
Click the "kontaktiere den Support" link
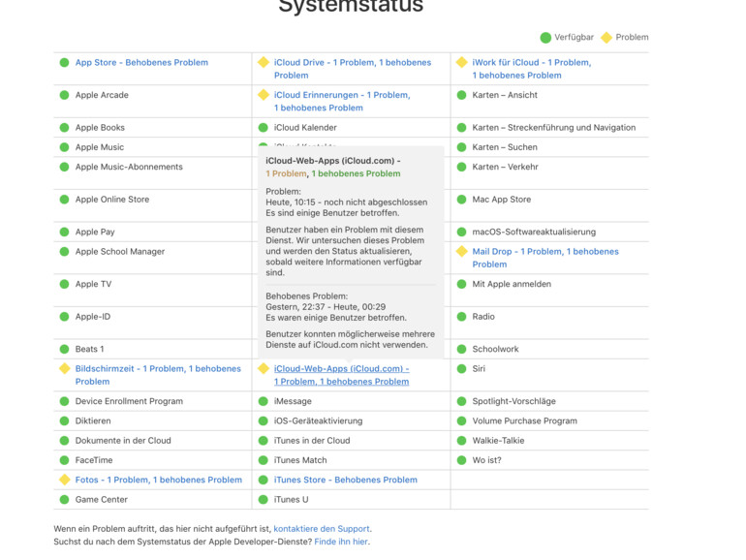322,529
